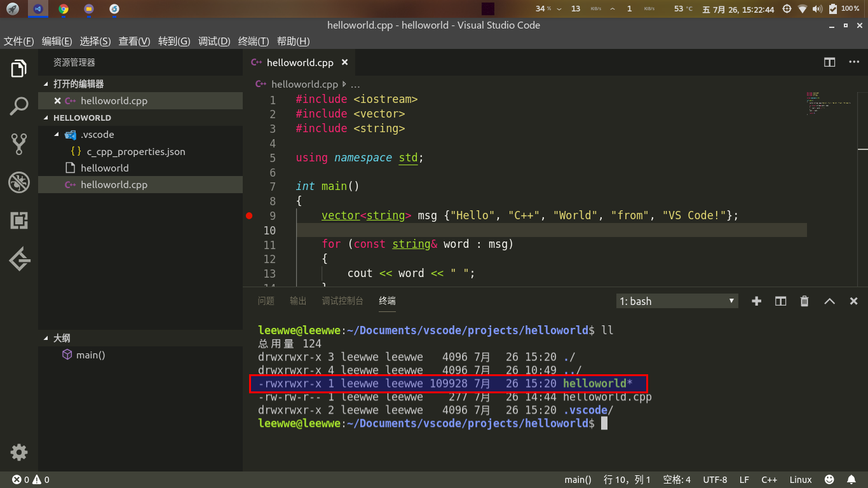Change language mode via C++ status item
The height and width of the screenshot is (488, 868).
769,479
